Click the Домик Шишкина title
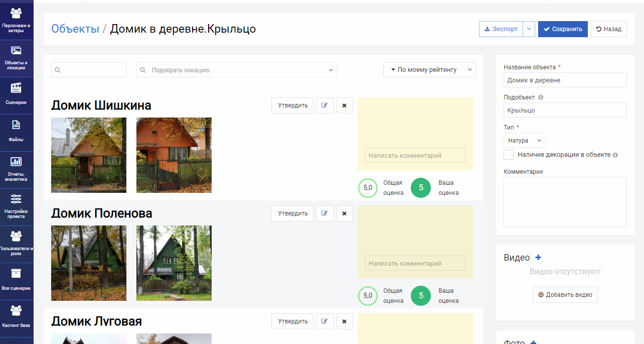The height and width of the screenshot is (344, 644). (101, 105)
